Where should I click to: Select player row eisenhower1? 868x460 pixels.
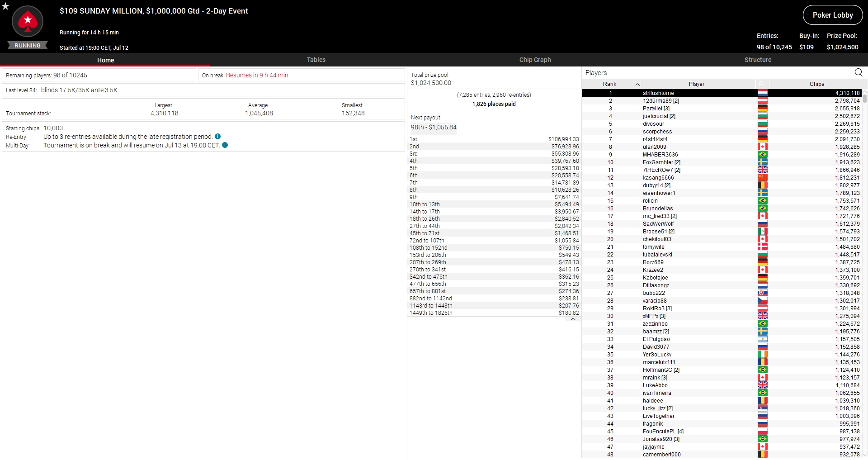[722, 193]
